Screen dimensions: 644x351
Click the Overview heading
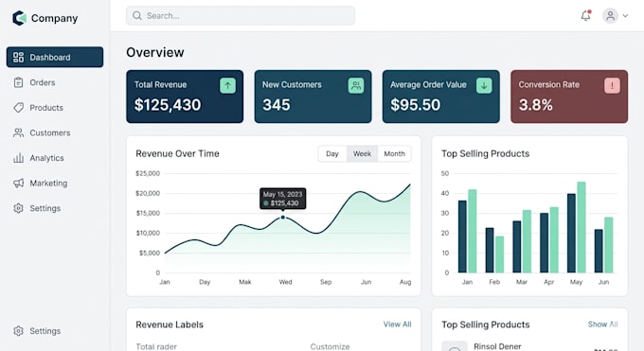[x=155, y=53]
